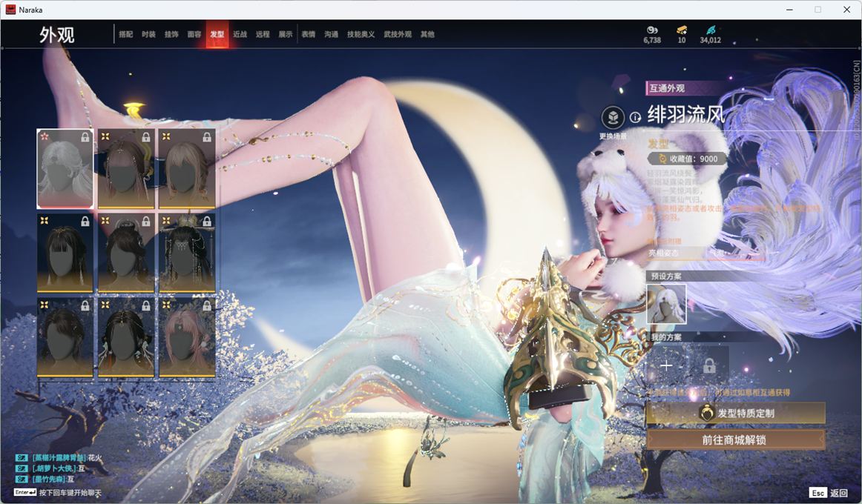Click the chat prompt 按下回车键开始聊天
The width and height of the screenshot is (862, 504).
(x=70, y=493)
